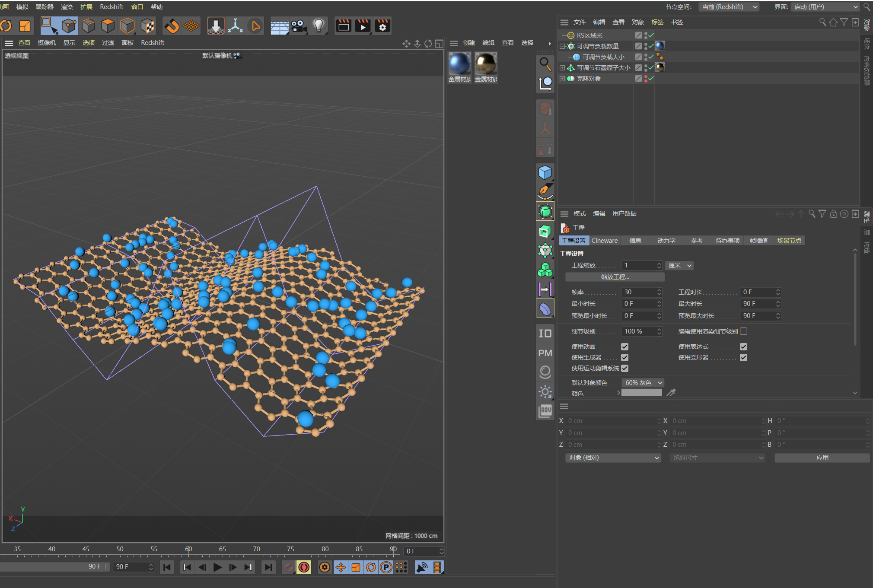The width and height of the screenshot is (873, 588).
Task: Click the 帧率 input field showing 30
Action: tap(641, 292)
